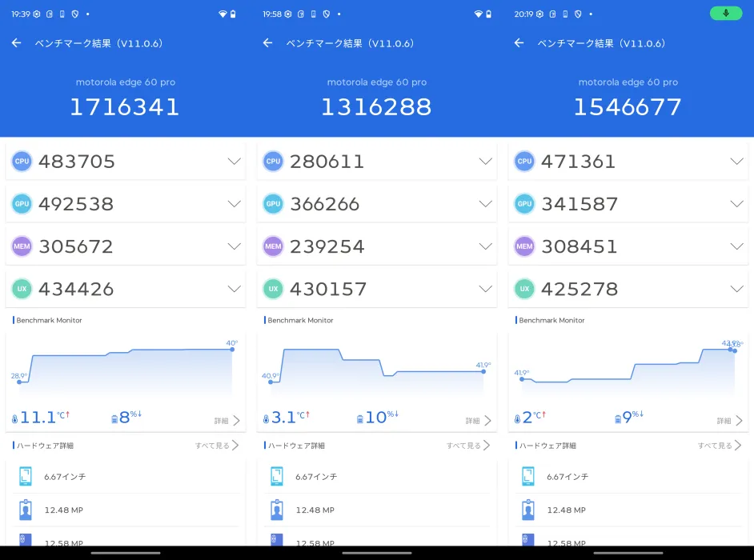
Task: Open 詳細 beside 10% battery drop
Action: click(479, 421)
